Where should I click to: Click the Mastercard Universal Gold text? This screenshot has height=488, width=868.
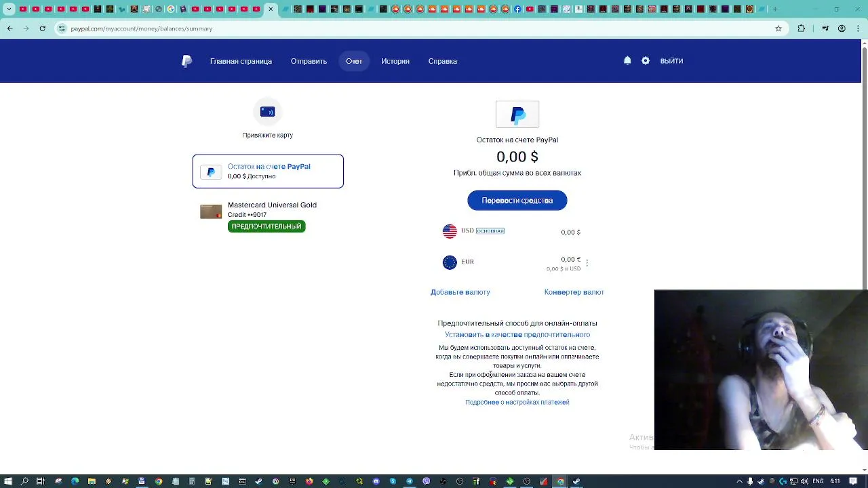tap(272, 205)
